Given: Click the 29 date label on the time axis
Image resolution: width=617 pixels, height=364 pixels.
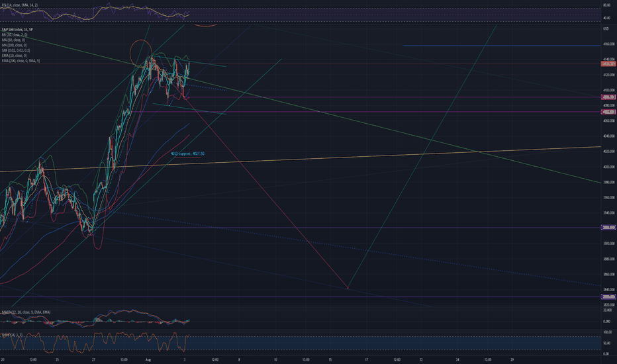Looking at the screenshot, I should [x=512, y=359].
